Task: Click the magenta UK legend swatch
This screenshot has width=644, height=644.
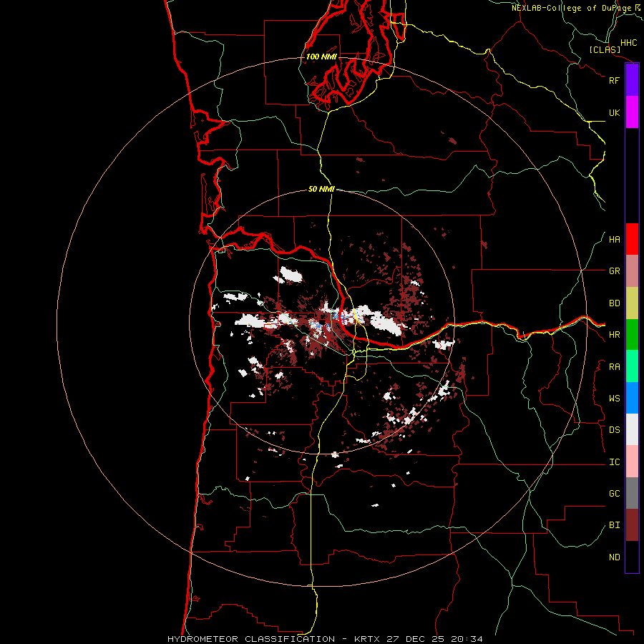Action: click(x=632, y=112)
